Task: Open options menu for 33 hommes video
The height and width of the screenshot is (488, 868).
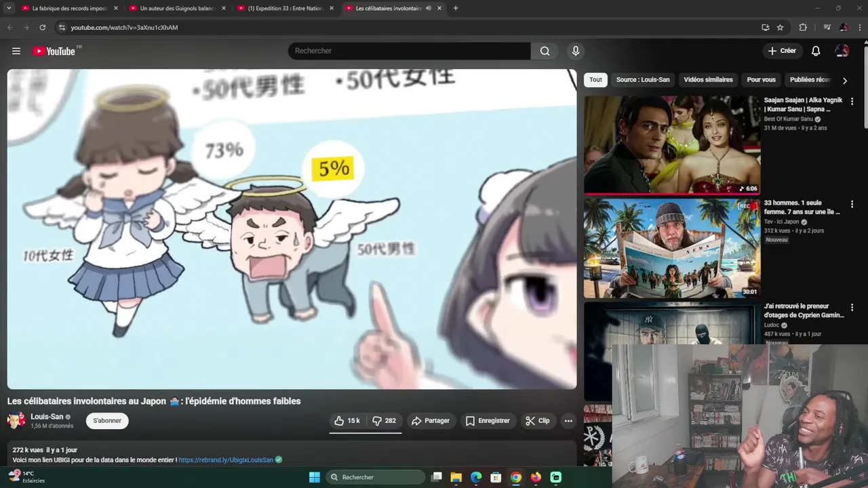Action: click(x=852, y=204)
